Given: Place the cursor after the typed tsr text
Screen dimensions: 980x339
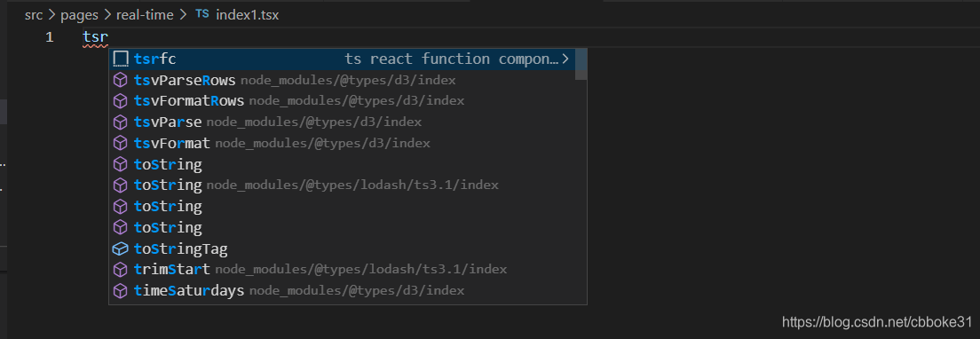Looking at the screenshot, I should [109, 37].
